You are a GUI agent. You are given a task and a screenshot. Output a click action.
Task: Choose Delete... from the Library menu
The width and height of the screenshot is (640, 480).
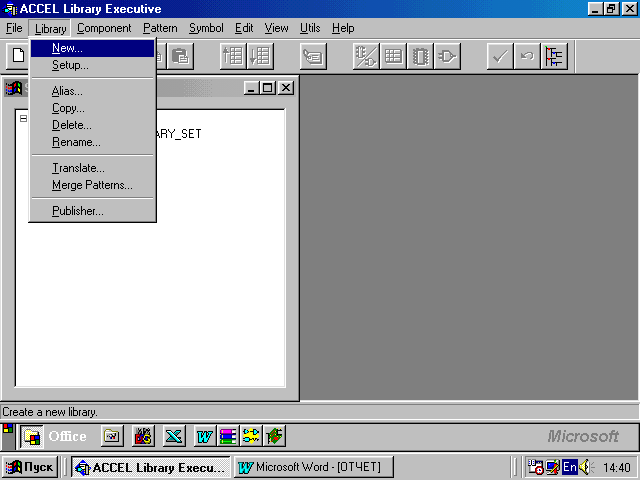click(x=93, y=125)
